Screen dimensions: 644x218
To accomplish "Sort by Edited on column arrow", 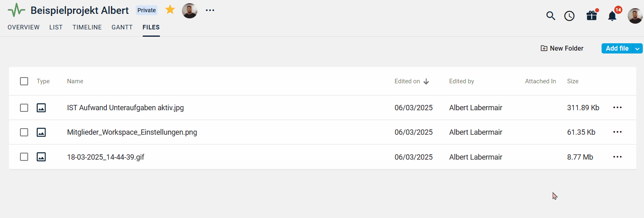I will tap(426, 81).
